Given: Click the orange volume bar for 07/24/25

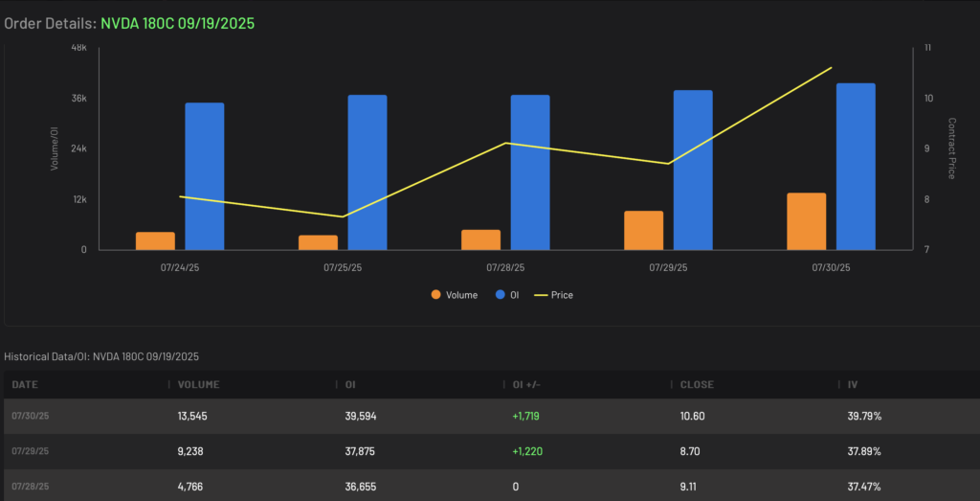Looking at the screenshot, I should point(155,241).
